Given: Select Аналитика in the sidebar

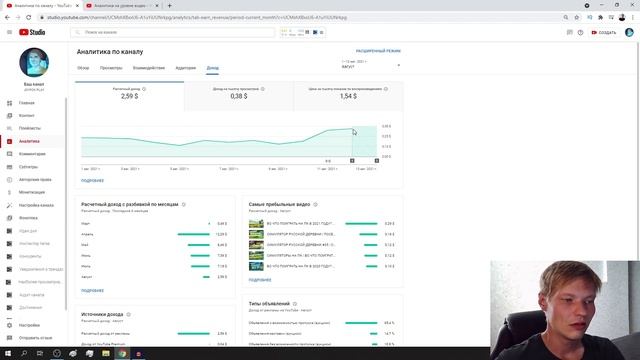Looking at the screenshot, I should click(29, 141).
